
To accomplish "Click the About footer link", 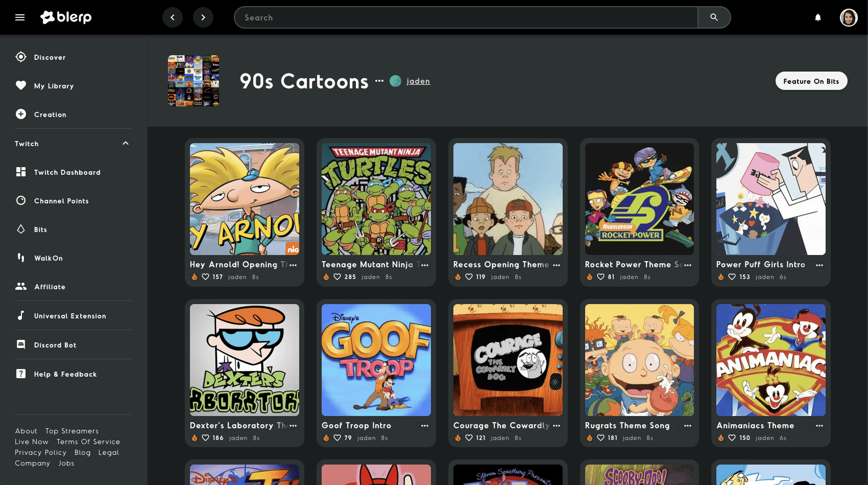I will coord(26,431).
